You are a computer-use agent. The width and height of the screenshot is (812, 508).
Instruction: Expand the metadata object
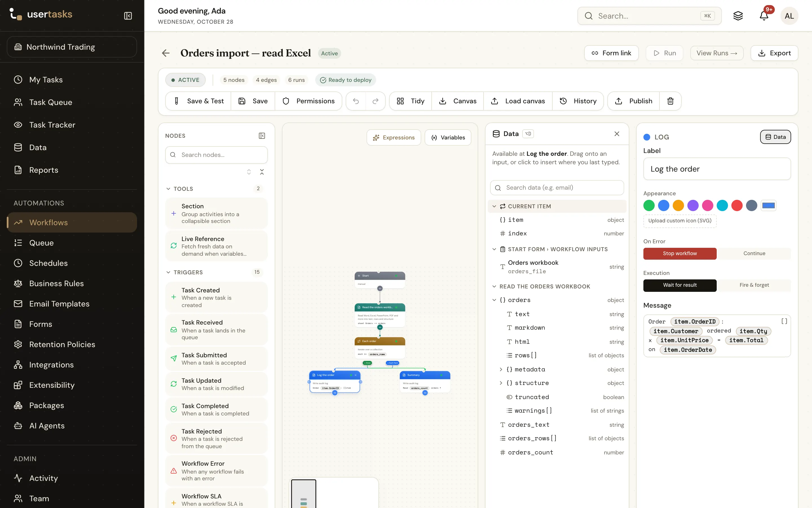pyautogui.click(x=501, y=369)
